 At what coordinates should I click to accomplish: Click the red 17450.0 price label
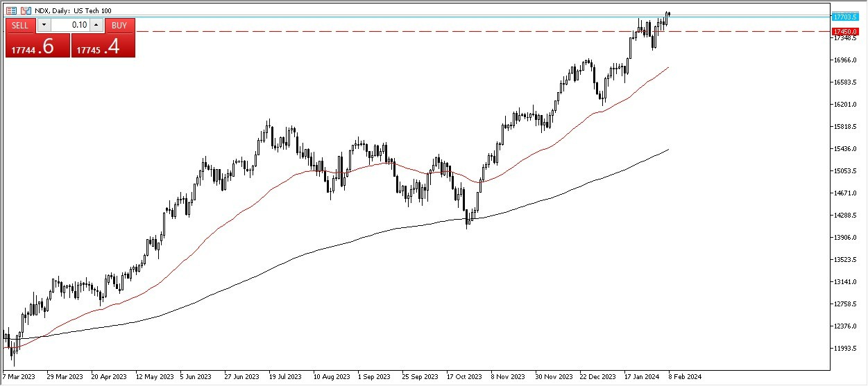[x=845, y=31]
